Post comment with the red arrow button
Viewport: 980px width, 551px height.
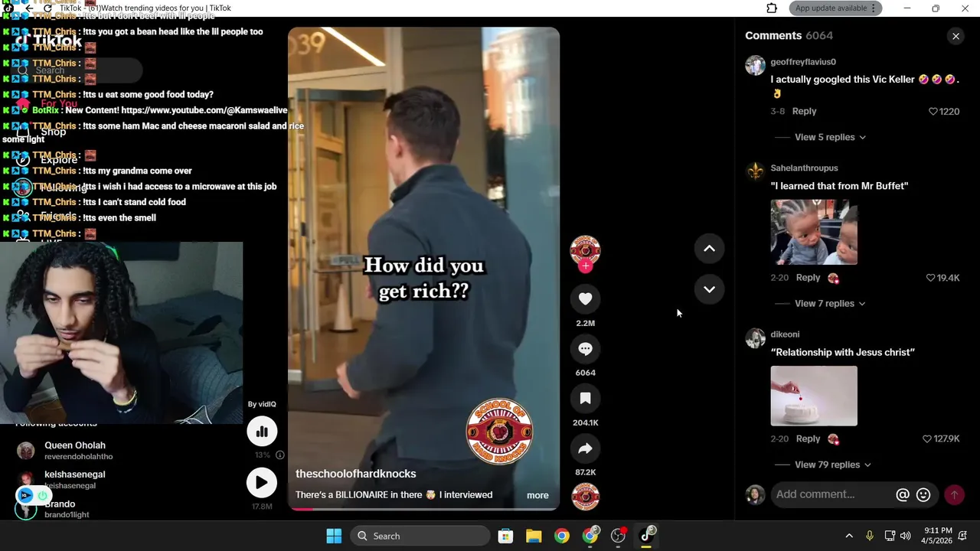[x=954, y=495]
